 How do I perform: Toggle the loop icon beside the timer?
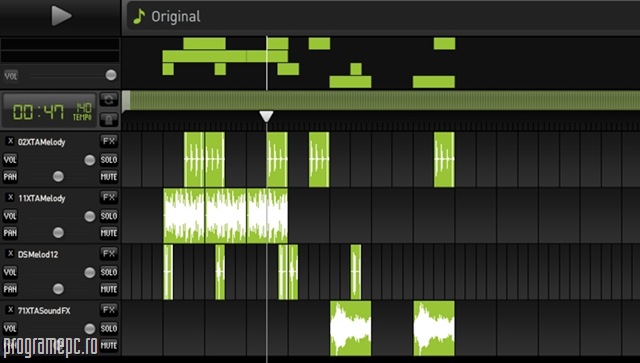coord(109,100)
